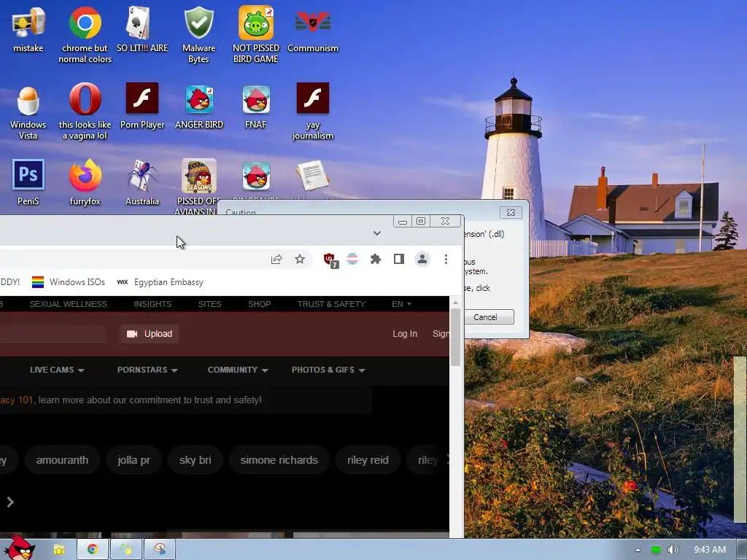Select the 'SO LIT!!! AIRE' solitaire icon
This screenshot has height=560, width=747.
click(142, 29)
